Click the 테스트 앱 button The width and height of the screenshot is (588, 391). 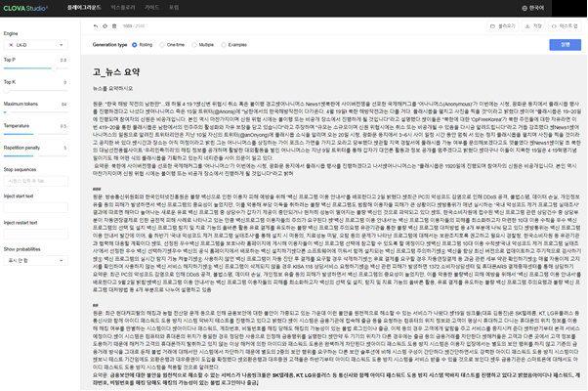[565, 25]
